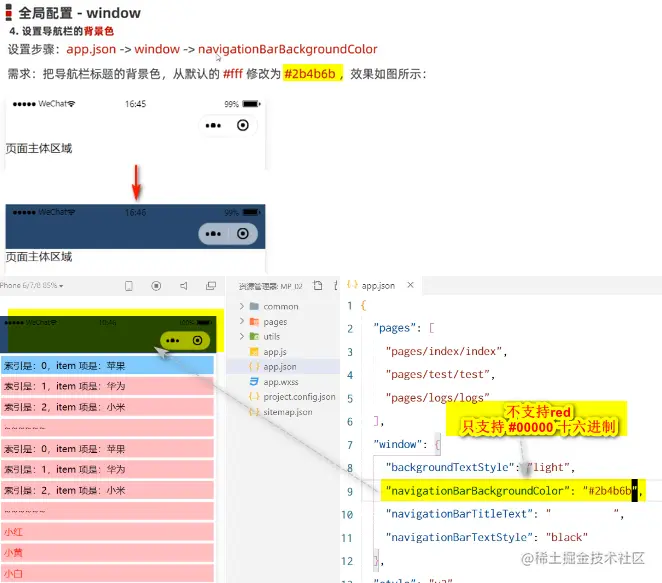The width and height of the screenshot is (662, 583).
Task: Open sitemap.json in the file tree
Action: click(288, 412)
